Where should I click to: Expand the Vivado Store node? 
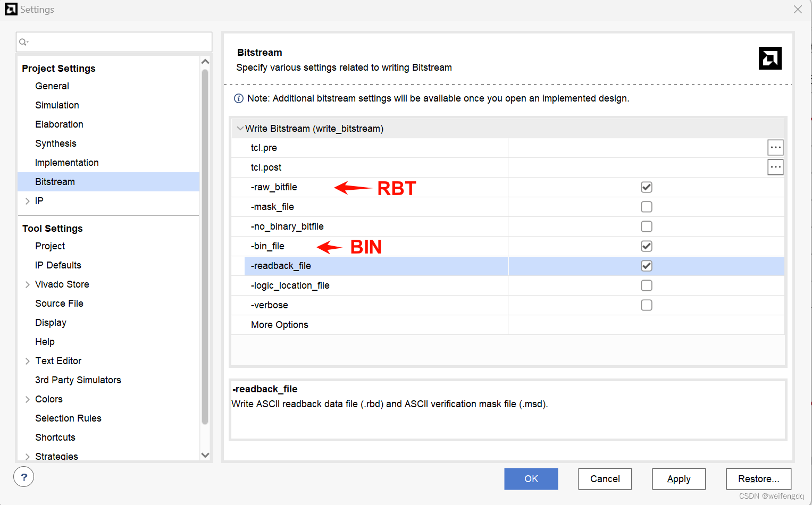28,284
